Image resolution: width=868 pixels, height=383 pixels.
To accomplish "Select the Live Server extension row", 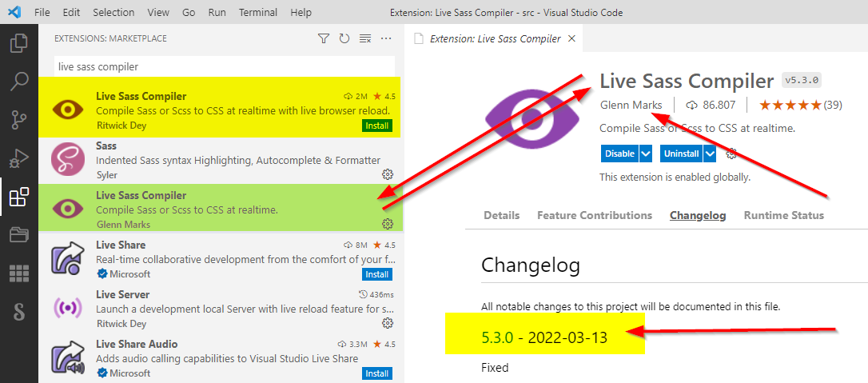I will point(221,308).
